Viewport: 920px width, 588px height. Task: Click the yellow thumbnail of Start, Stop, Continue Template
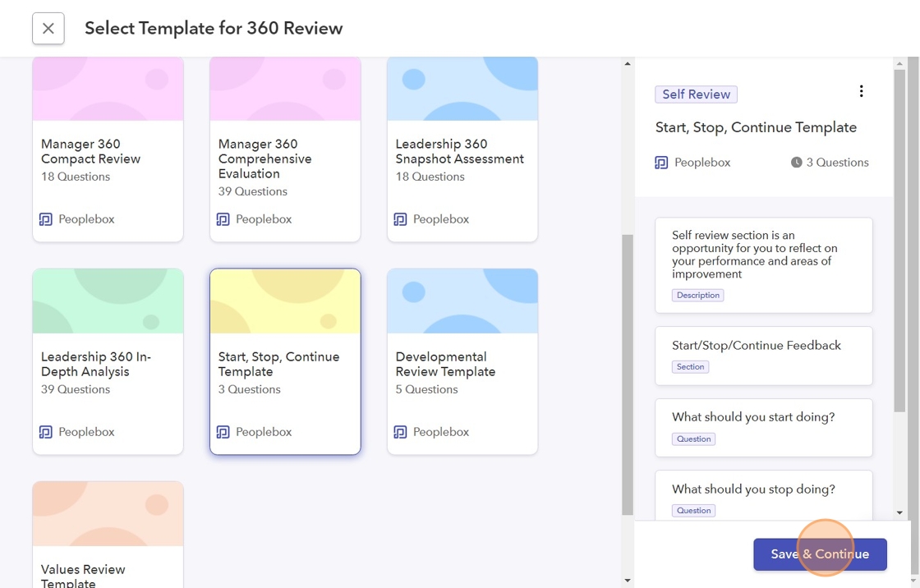tap(285, 301)
